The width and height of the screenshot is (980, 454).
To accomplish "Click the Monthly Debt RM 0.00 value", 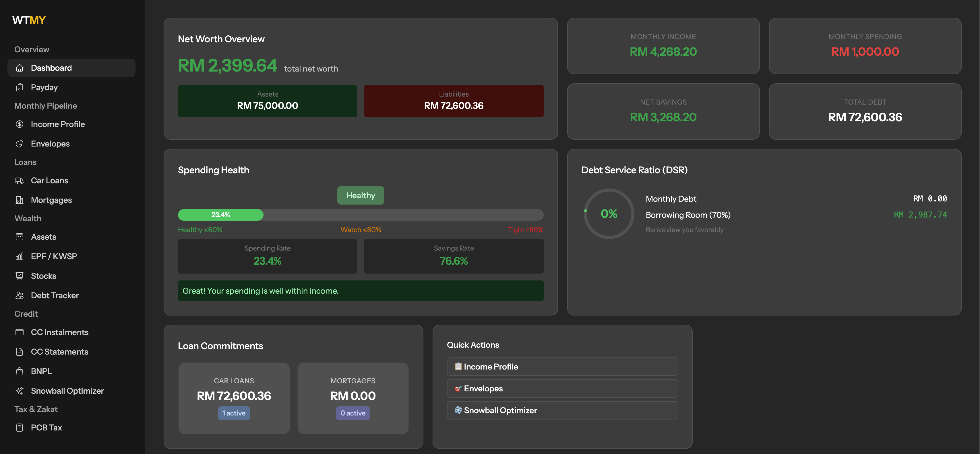I will coord(930,199).
